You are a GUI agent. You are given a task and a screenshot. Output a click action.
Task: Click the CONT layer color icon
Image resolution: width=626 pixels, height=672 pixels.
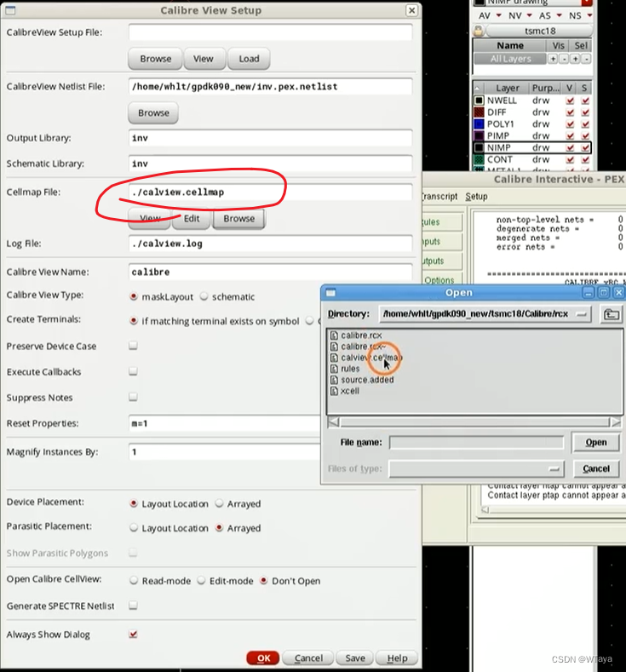(479, 159)
